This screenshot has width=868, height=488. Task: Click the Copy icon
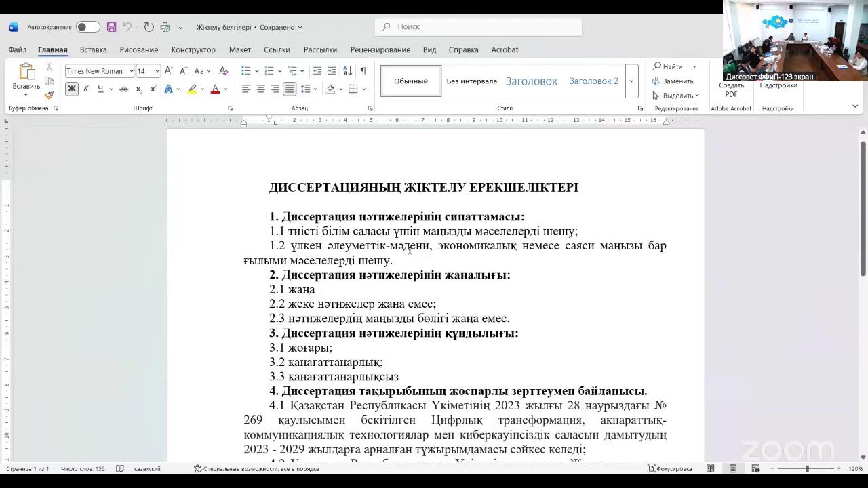[49, 81]
